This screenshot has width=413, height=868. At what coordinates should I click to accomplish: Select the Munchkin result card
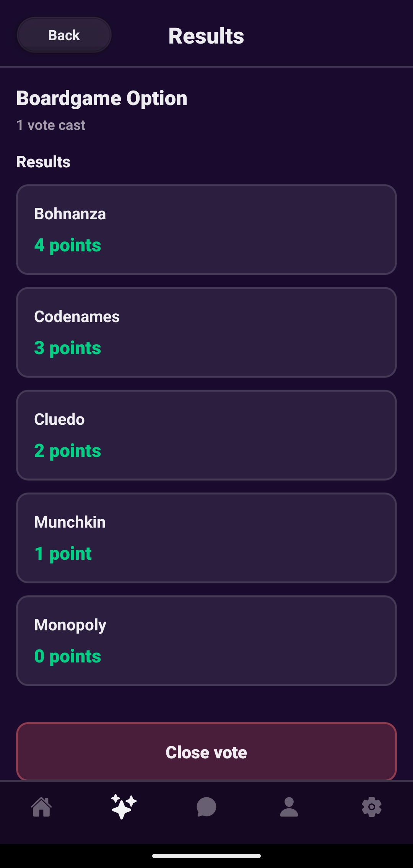click(x=206, y=538)
